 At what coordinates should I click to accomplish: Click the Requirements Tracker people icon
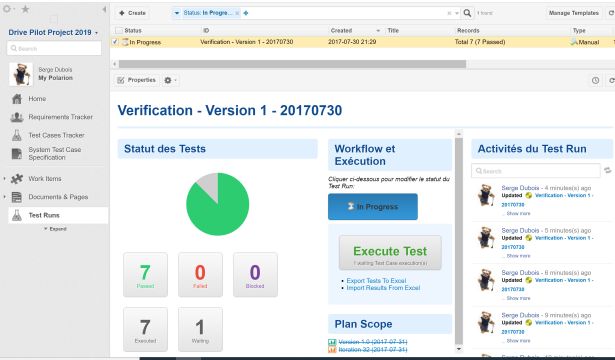pyautogui.click(x=17, y=117)
